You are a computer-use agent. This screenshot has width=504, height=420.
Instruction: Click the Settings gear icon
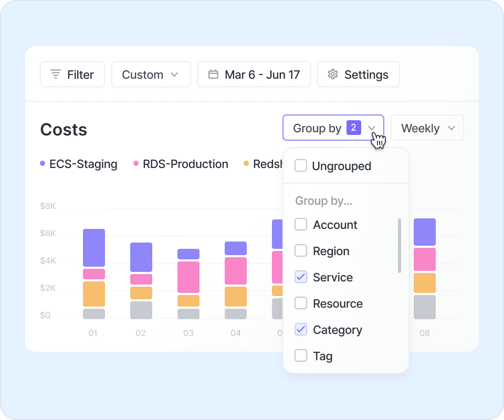click(332, 75)
